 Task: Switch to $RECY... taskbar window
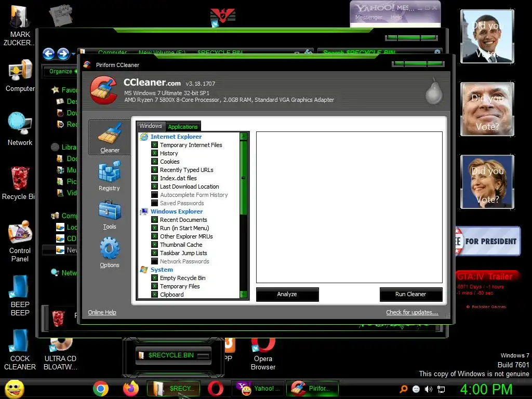pos(174,389)
